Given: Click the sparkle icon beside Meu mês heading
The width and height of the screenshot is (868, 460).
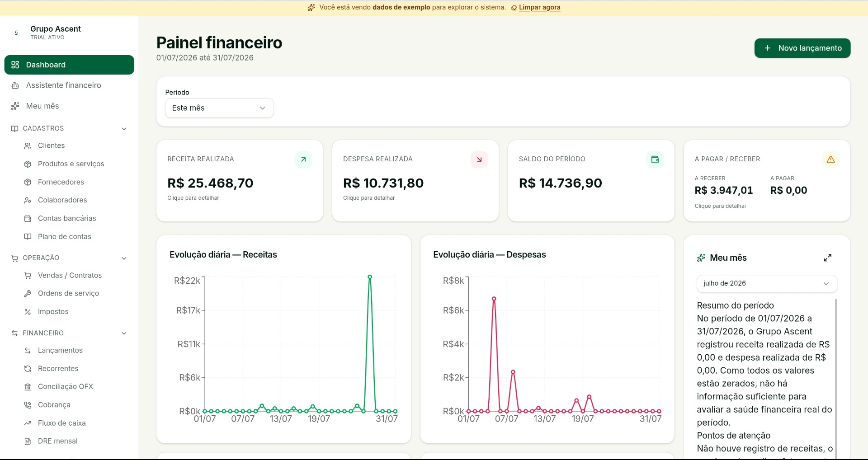Looking at the screenshot, I should (701, 258).
